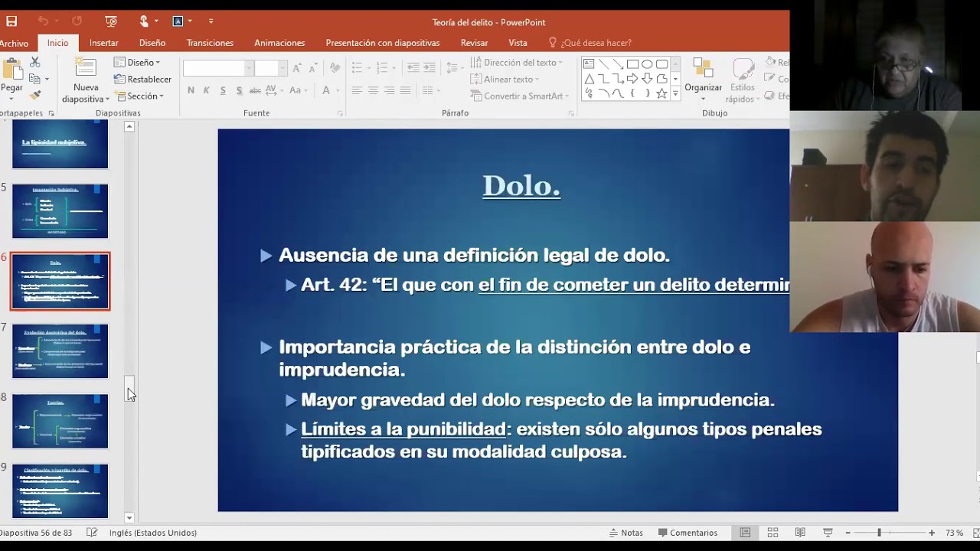
Task: Switch to the Diseño ribbon tab
Action: 152,43
